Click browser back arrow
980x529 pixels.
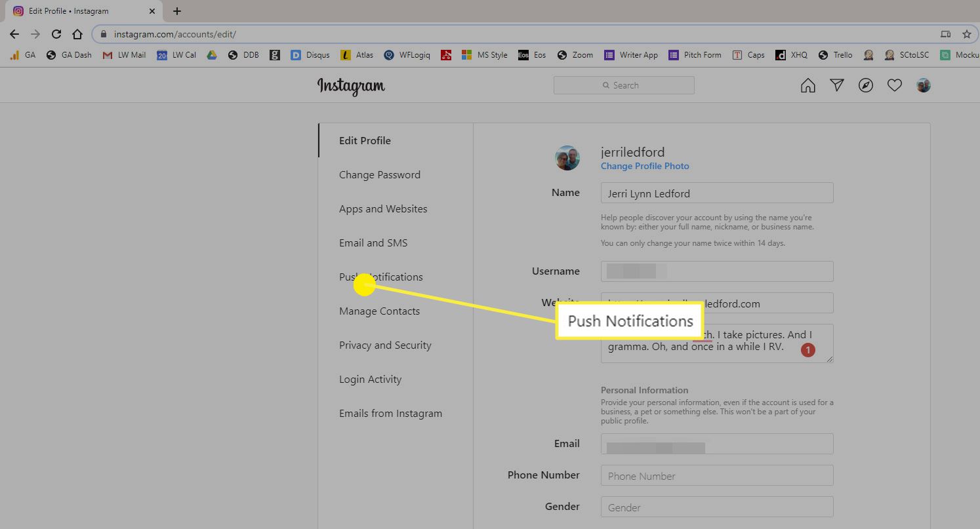(x=14, y=34)
